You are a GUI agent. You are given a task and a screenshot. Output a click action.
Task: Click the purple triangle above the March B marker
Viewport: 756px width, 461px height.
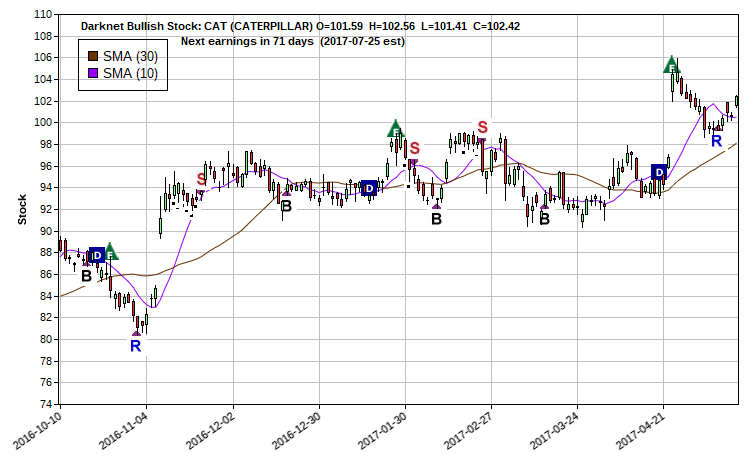click(544, 206)
